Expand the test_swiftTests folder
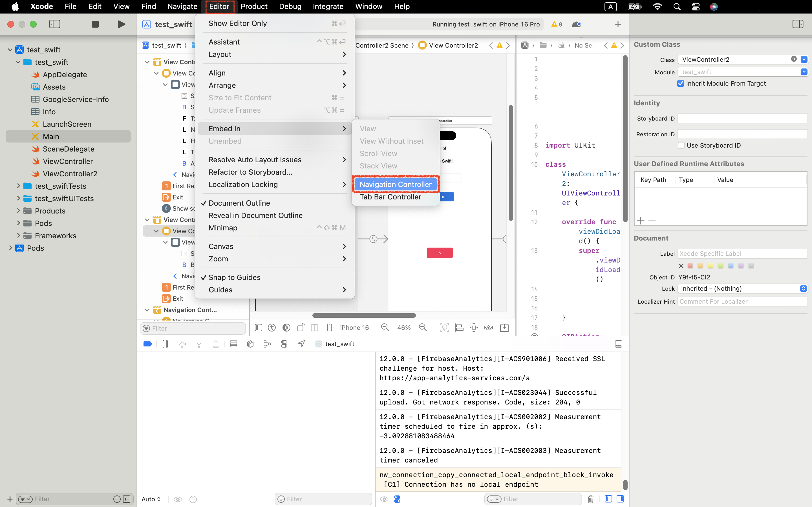Viewport: 812px width, 507px height. coord(18,186)
